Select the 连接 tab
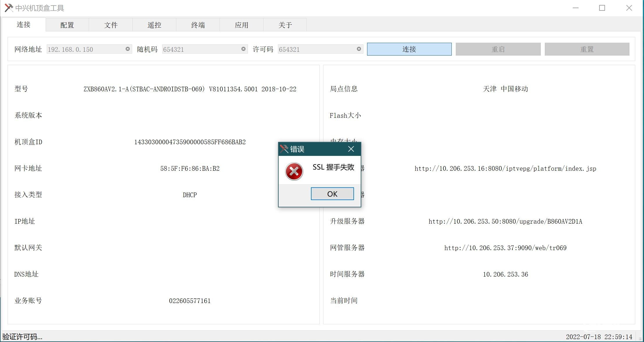This screenshot has height=342, width=644. [24, 24]
